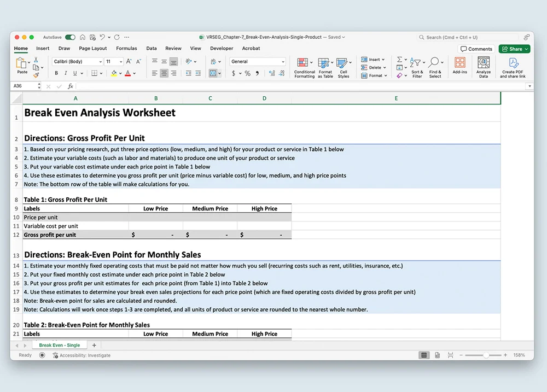Open the Format cells dropdown in ribbon
547x392 pixels.
(x=374, y=75)
